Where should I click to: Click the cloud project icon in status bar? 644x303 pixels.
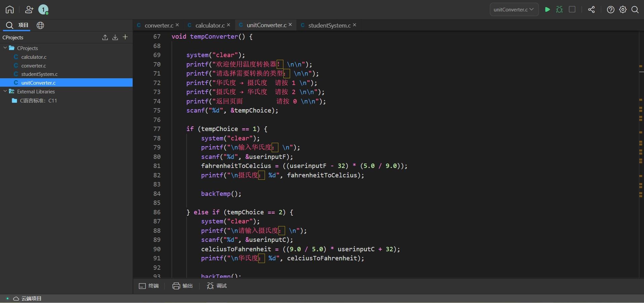(x=16, y=299)
